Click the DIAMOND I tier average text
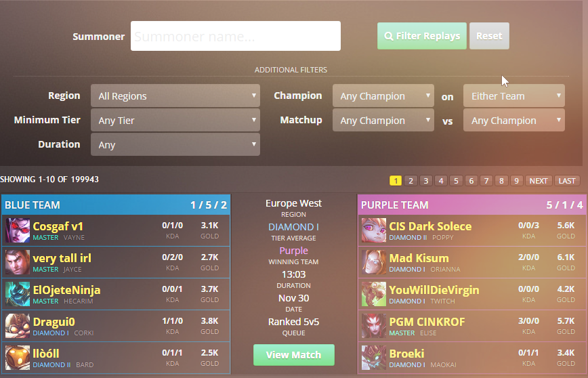 [293, 227]
